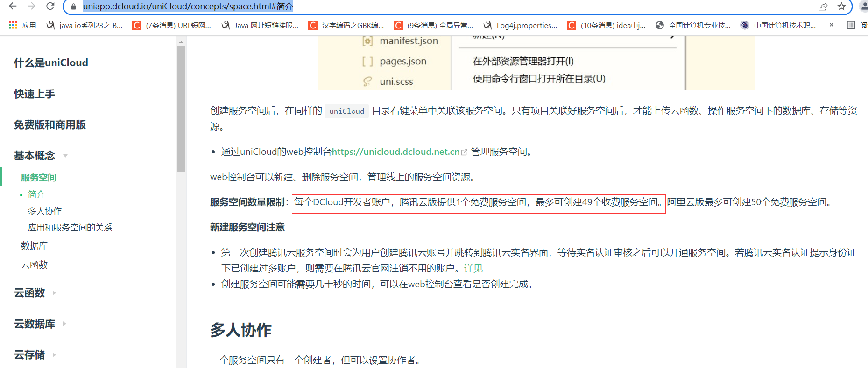Screen dimensions: 868x368
Task: Click the 多人协作 heading
Action: click(241, 330)
